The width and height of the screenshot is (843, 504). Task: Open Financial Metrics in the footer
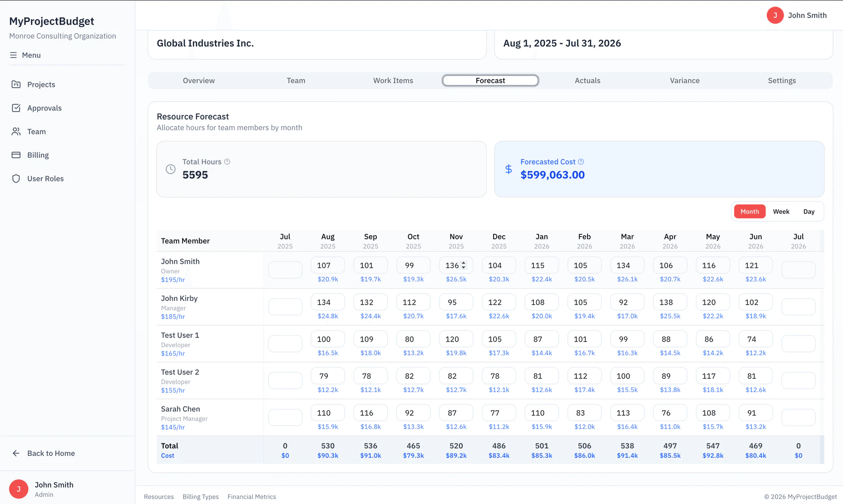tap(252, 497)
